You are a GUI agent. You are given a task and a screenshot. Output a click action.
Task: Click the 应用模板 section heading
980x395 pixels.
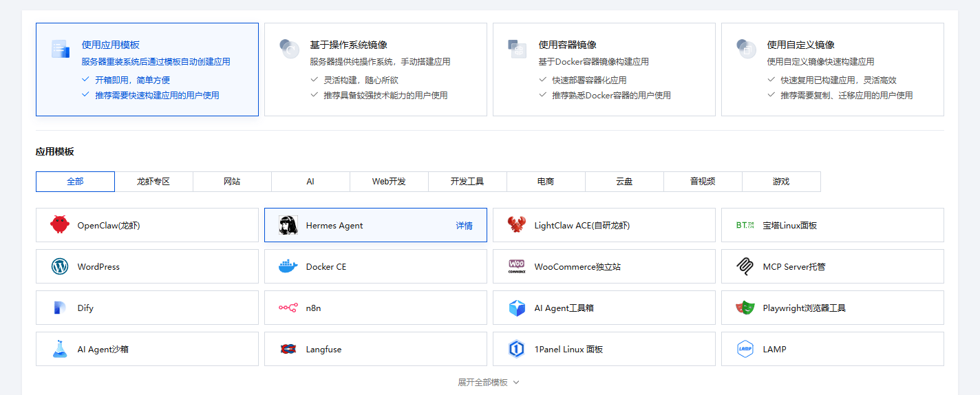pos(55,151)
